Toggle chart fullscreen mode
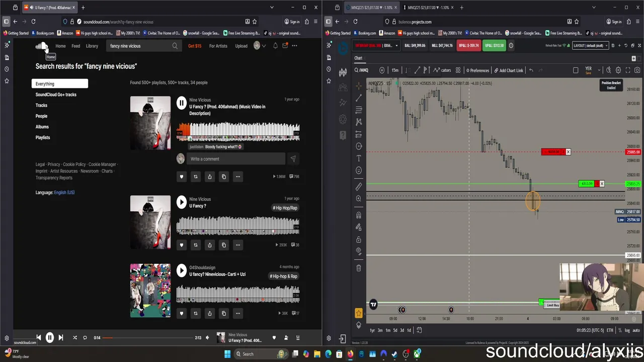644x362 pixels. 627,70
